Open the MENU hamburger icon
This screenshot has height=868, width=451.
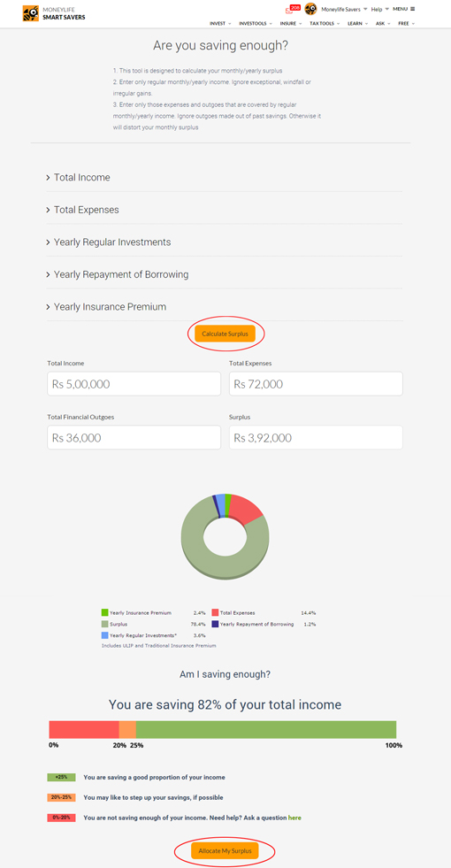[404, 9]
